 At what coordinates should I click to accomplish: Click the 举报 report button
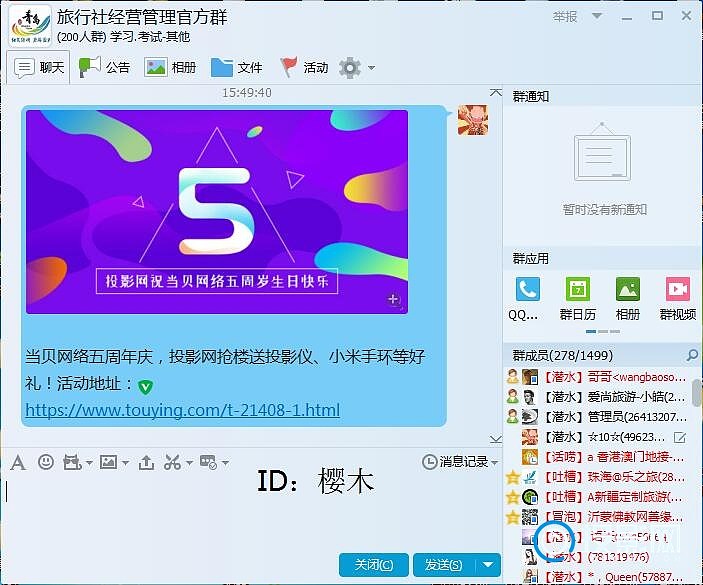click(x=565, y=17)
